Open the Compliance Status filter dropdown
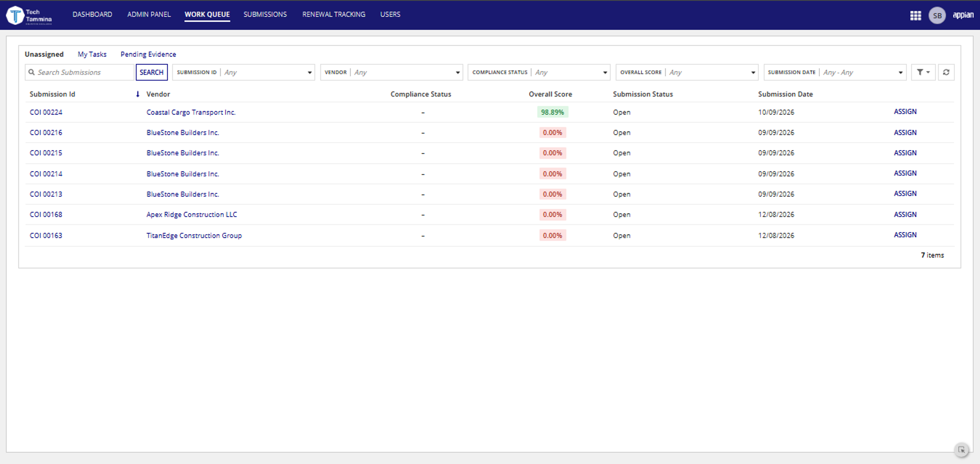 pos(539,72)
